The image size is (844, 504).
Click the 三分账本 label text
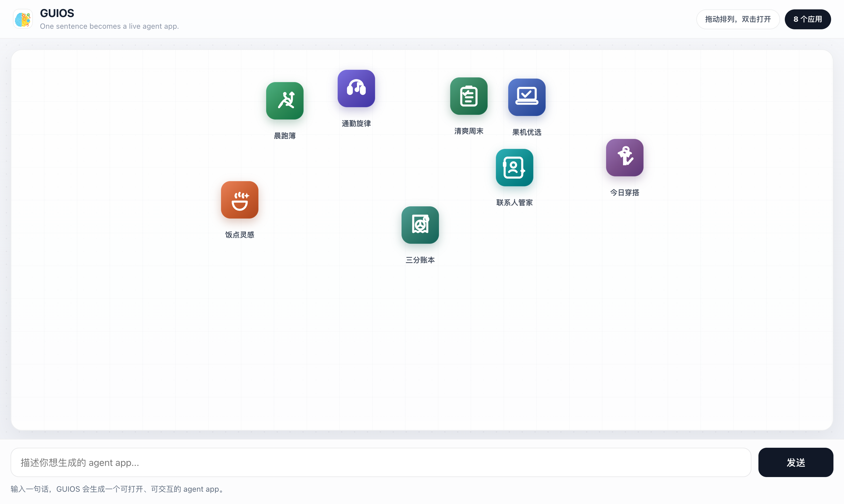420,260
